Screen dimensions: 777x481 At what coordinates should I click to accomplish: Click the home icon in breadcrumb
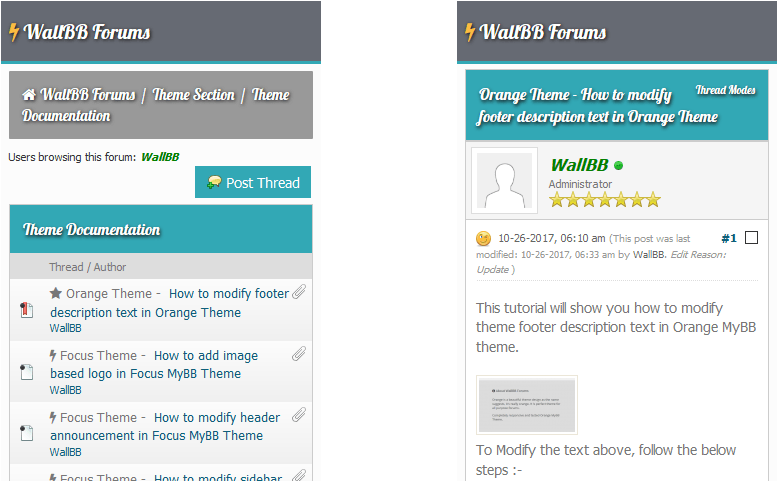(x=29, y=95)
